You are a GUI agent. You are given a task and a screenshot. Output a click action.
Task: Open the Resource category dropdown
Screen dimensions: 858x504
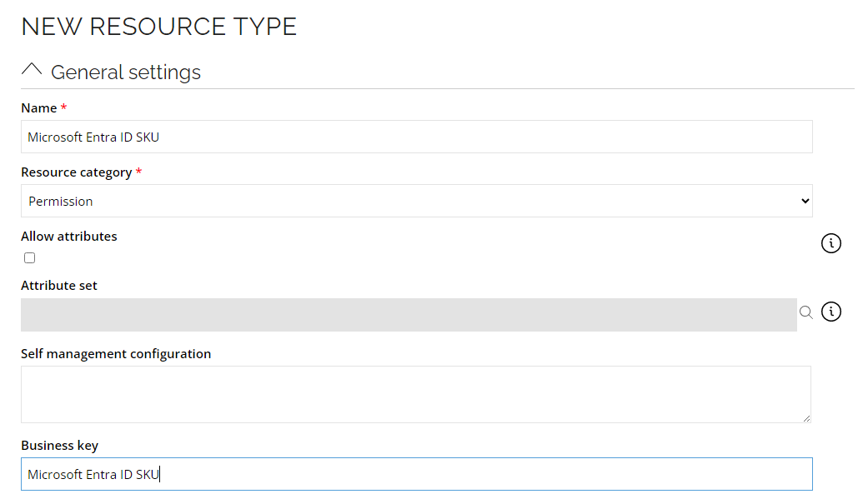pyautogui.click(x=416, y=201)
